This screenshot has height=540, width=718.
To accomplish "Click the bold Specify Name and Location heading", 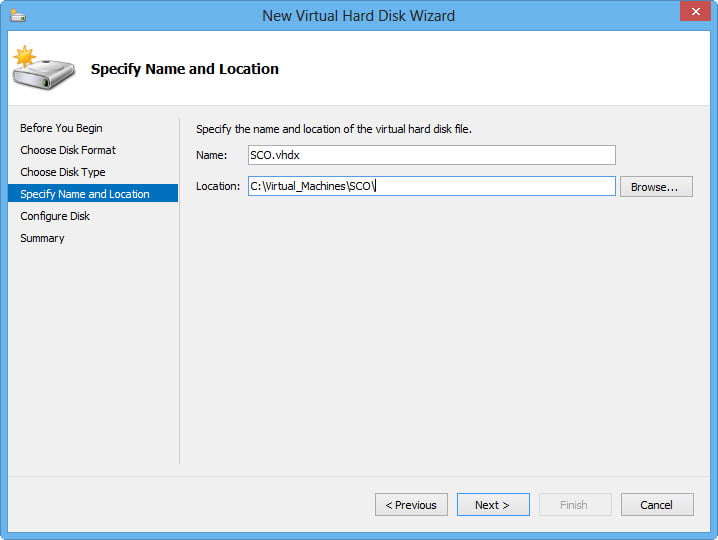I will coord(185,69).
